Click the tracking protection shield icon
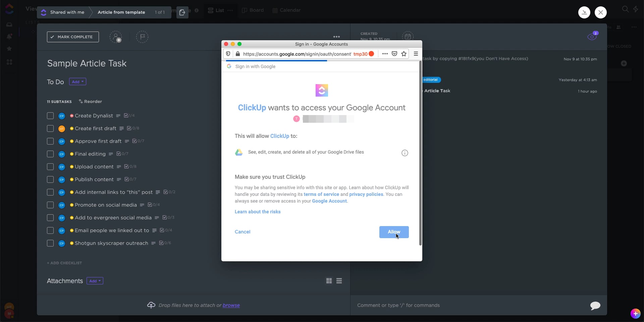Viewport: 644px width, 322px height. [228, 54]
